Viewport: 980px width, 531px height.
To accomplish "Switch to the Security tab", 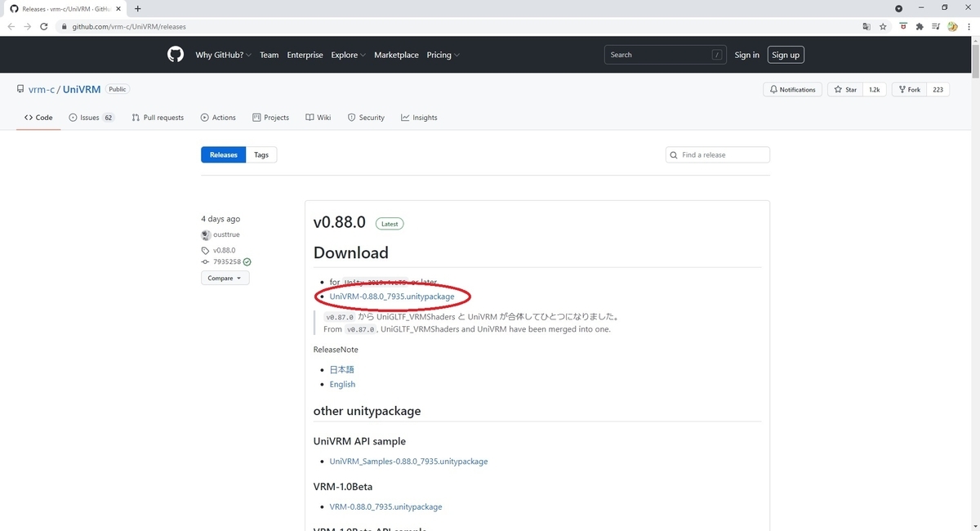I will [366, 118].
